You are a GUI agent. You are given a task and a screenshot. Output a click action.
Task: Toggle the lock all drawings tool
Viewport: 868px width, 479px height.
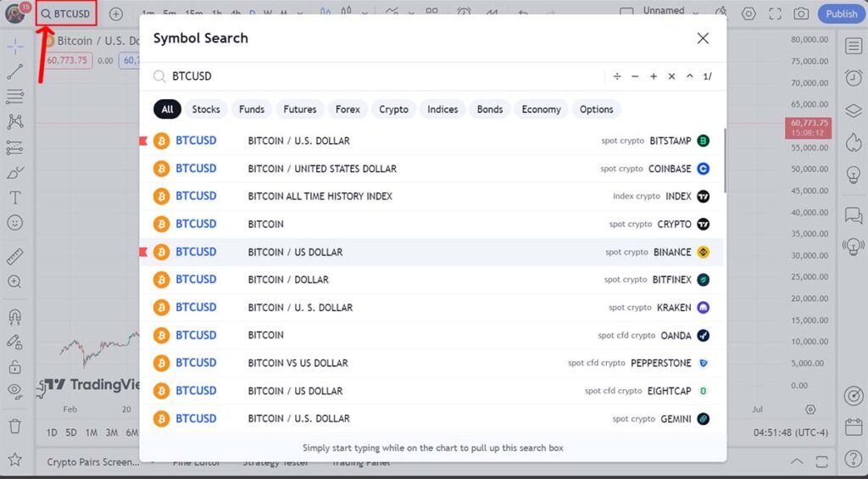coord(14,367)
